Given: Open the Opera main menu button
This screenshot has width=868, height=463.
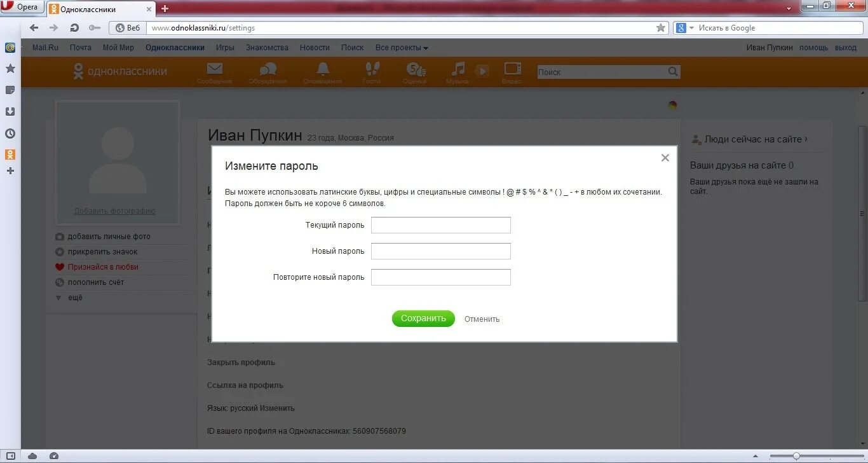Looking at the screenshot, I should [x=22, y=7].
